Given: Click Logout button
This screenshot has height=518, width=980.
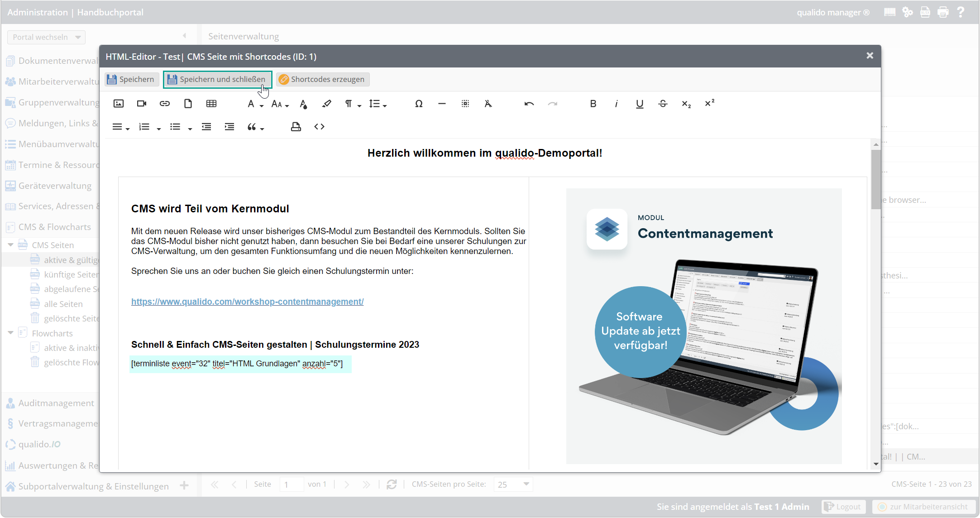Looking at the screenshot, I should click(x=843, y=507).
